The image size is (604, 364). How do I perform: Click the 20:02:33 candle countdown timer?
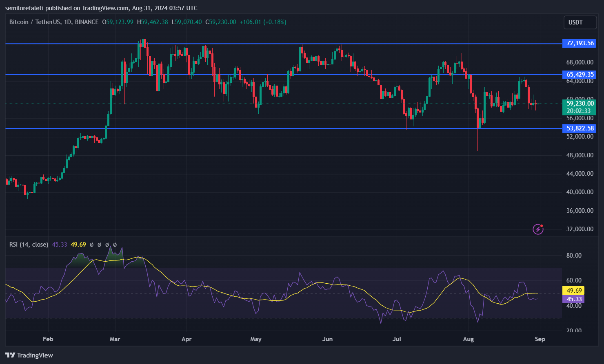pos(580,110)
